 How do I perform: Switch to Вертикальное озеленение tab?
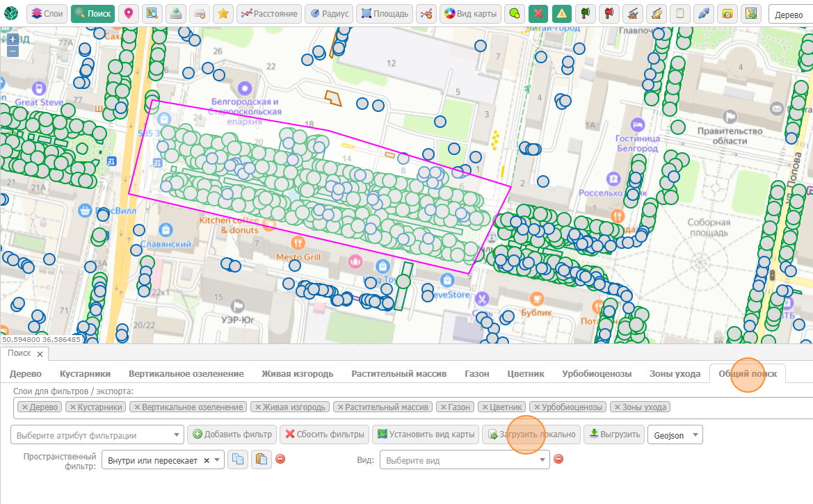[x=186, y=374]
